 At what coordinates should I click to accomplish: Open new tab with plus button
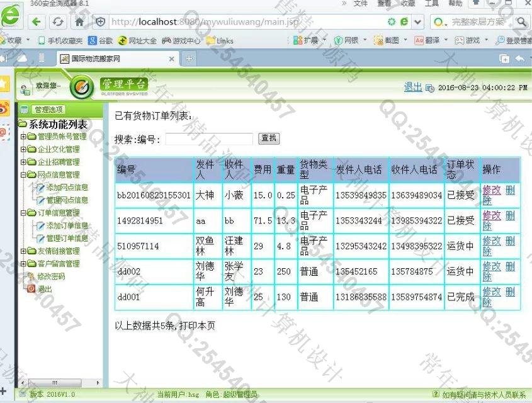coord(189,59)
